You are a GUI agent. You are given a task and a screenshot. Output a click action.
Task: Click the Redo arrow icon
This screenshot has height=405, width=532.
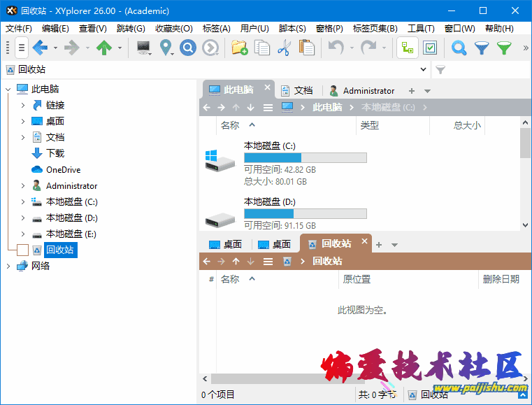pos(368,48)
